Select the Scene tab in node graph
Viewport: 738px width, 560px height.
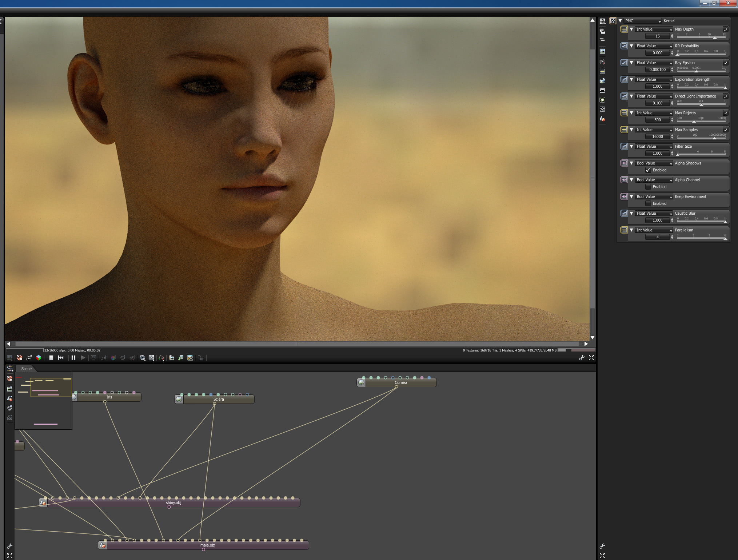coord(26,369)
